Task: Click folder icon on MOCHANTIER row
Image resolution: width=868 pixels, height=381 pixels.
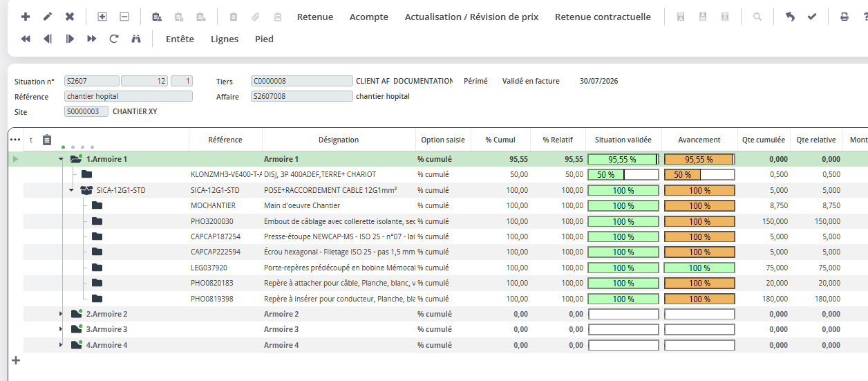Action: [97, 205]
